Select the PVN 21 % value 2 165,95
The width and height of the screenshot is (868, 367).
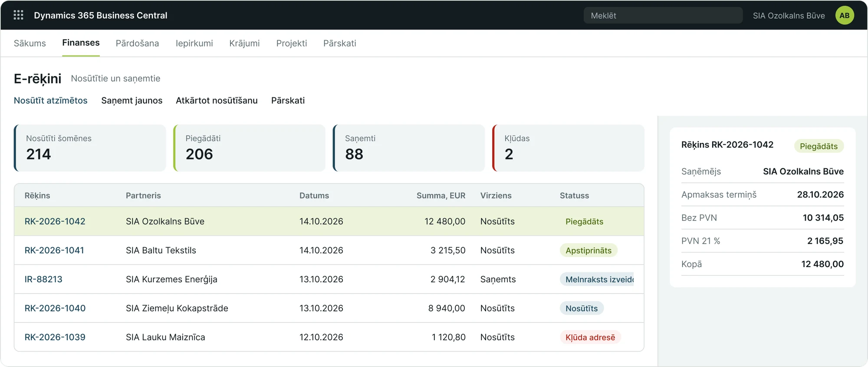[825, 241]
